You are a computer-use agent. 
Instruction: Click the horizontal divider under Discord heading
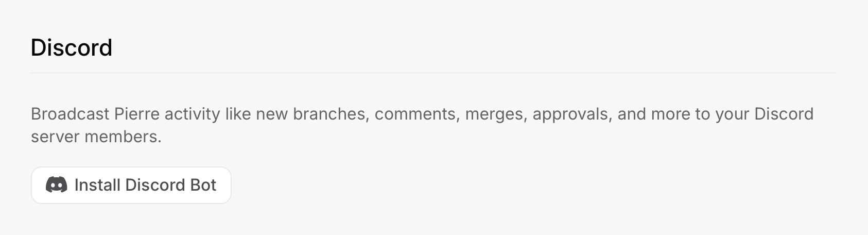pyautogui.click(x=433, y=73)
